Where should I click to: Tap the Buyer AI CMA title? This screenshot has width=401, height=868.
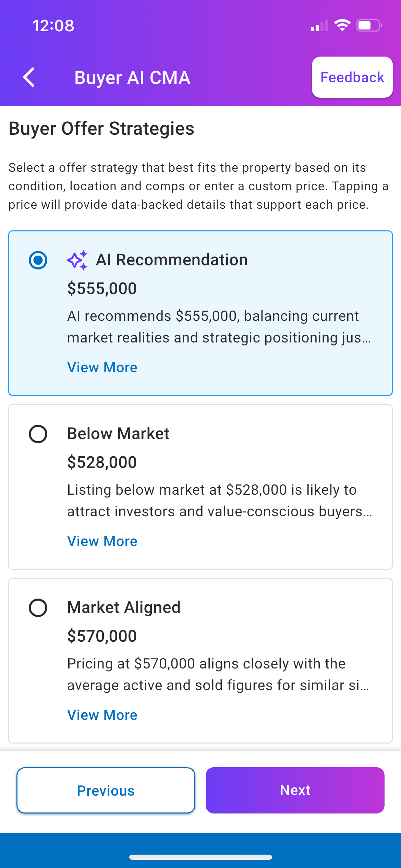(132, 78)
